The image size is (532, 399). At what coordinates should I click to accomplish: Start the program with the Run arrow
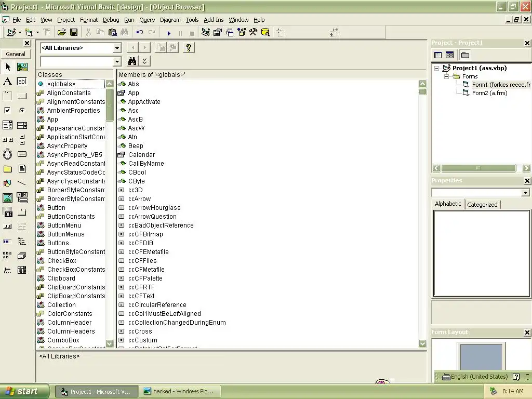[x=169, y=33]
